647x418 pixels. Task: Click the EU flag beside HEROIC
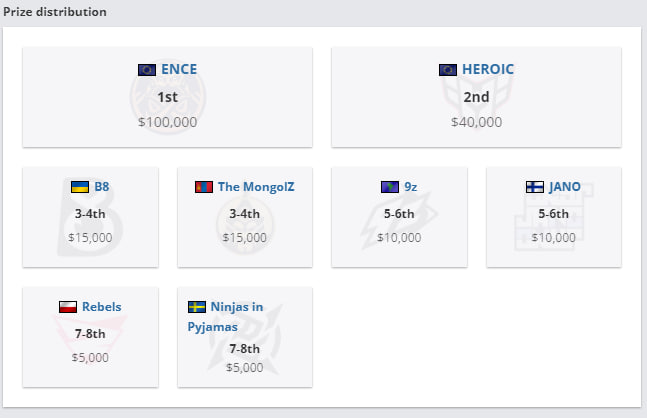point(448,70)
